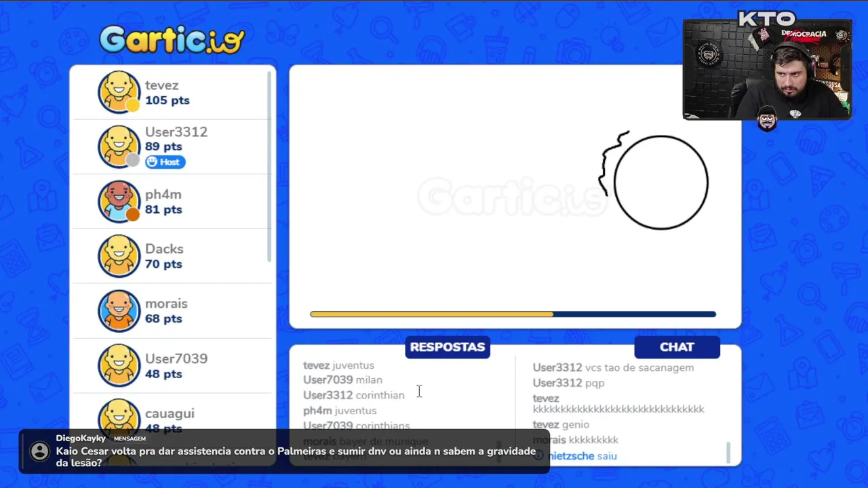Click the player list scrollbar
The height and width of the screenshot is (488, 868).
(x=269, y=166)
